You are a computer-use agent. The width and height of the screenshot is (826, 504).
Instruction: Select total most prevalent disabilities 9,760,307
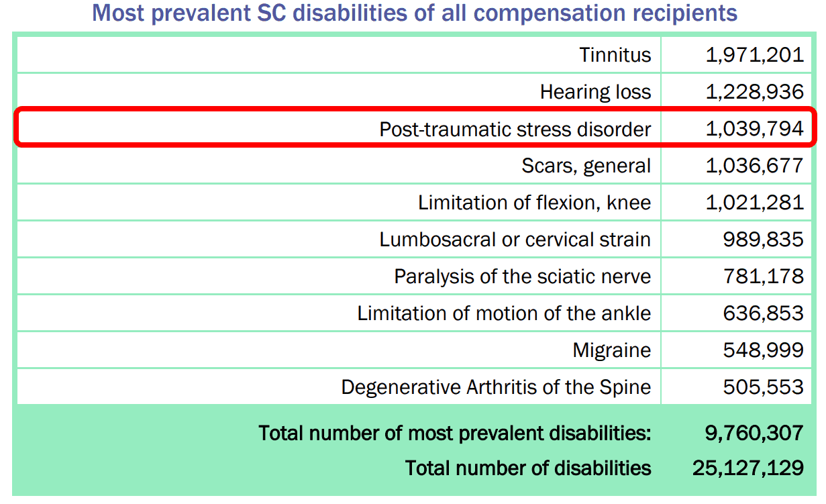(754, 433)
